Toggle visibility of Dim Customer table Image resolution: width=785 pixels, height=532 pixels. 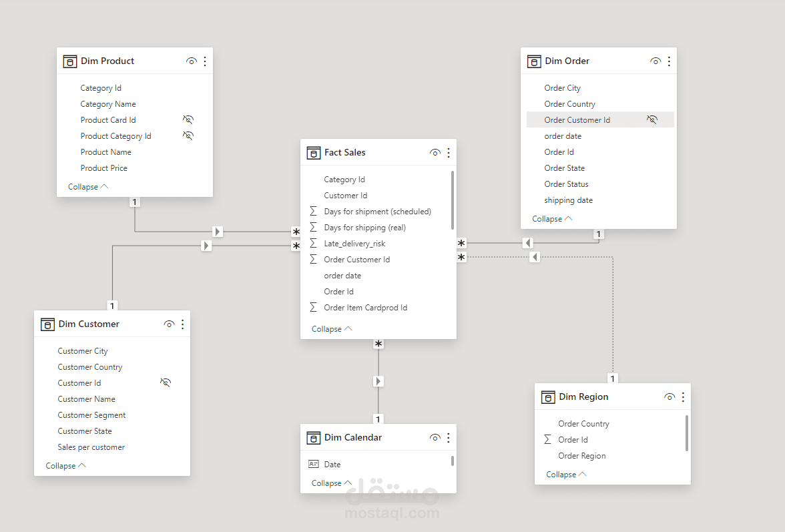pyautogui.click(x=169, y=324)
